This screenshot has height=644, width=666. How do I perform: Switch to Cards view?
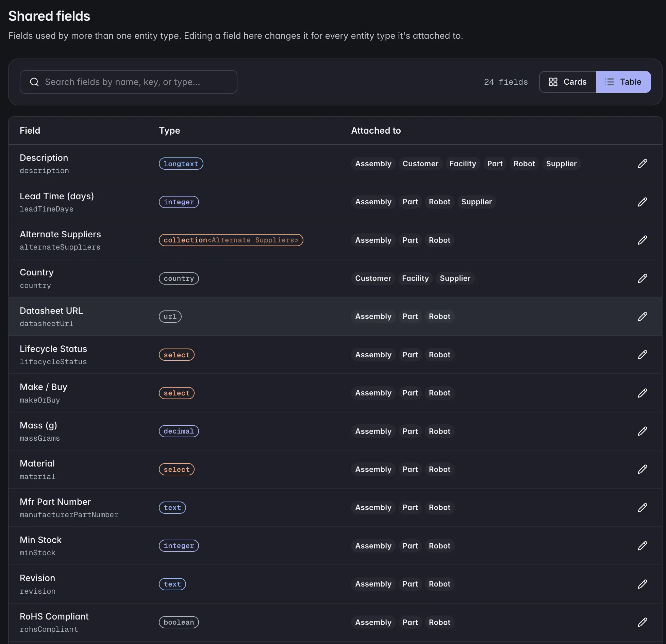[x=568, y=82]
